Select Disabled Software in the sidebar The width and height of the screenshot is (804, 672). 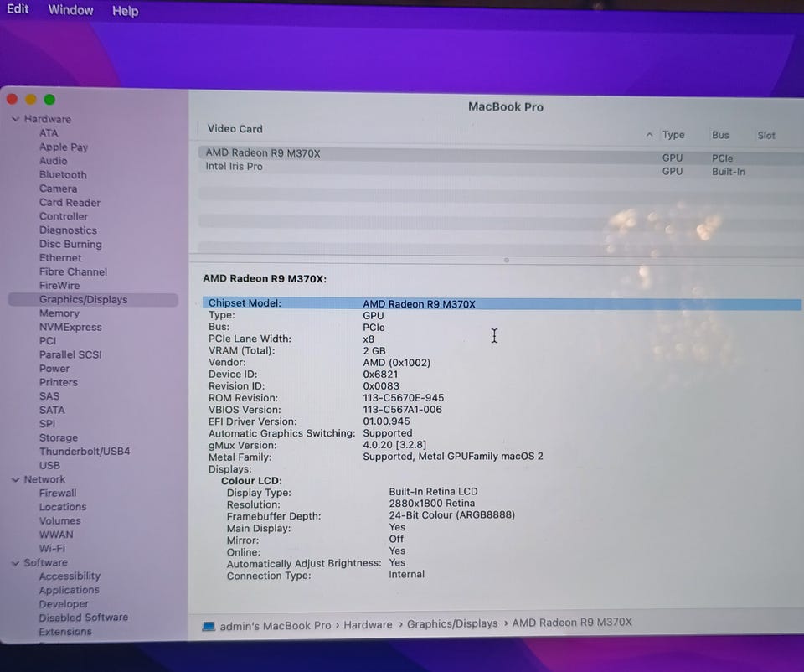84,617
